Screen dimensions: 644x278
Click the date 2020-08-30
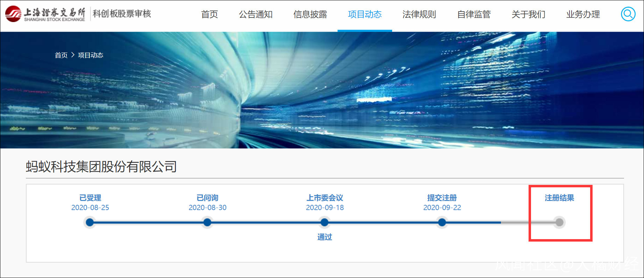(207, 208)
